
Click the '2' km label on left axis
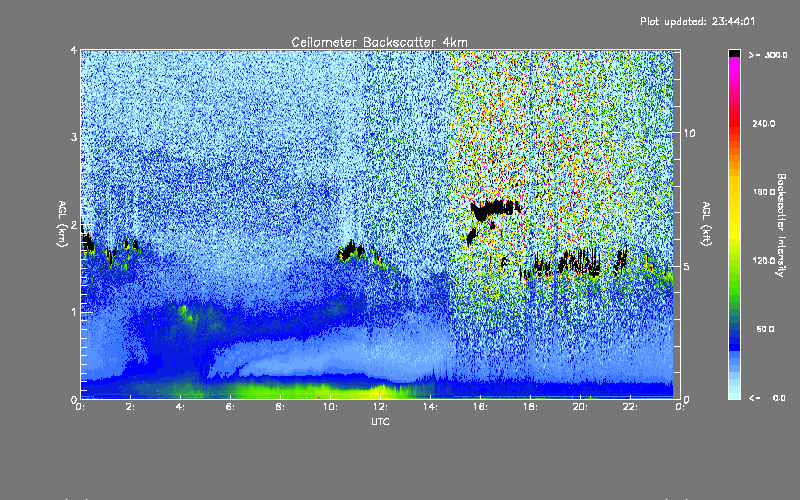coord(74,225)
